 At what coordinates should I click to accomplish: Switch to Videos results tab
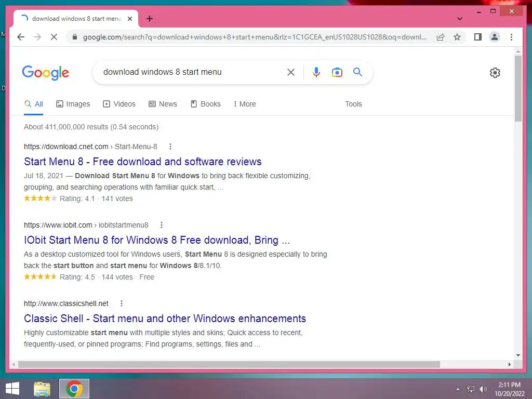tap(119, 104)
